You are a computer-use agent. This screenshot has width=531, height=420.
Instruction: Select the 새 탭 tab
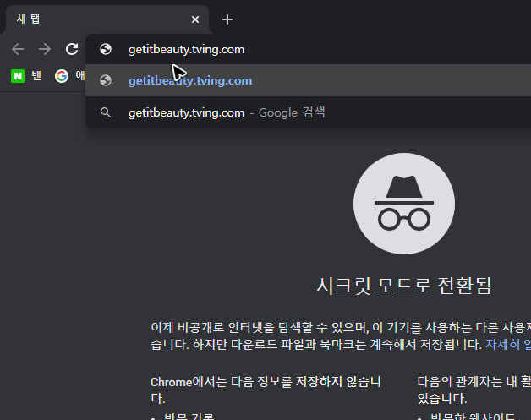point(107,19)
